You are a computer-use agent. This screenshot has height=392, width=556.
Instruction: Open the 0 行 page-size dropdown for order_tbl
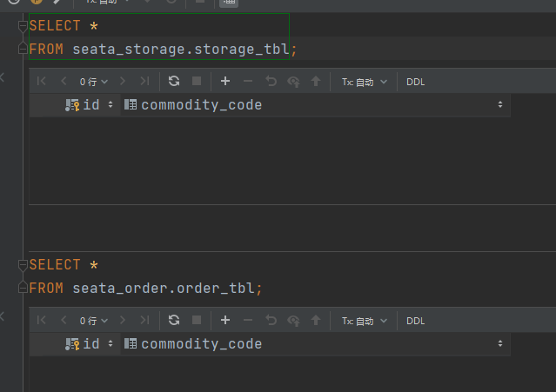click(94, 321)
